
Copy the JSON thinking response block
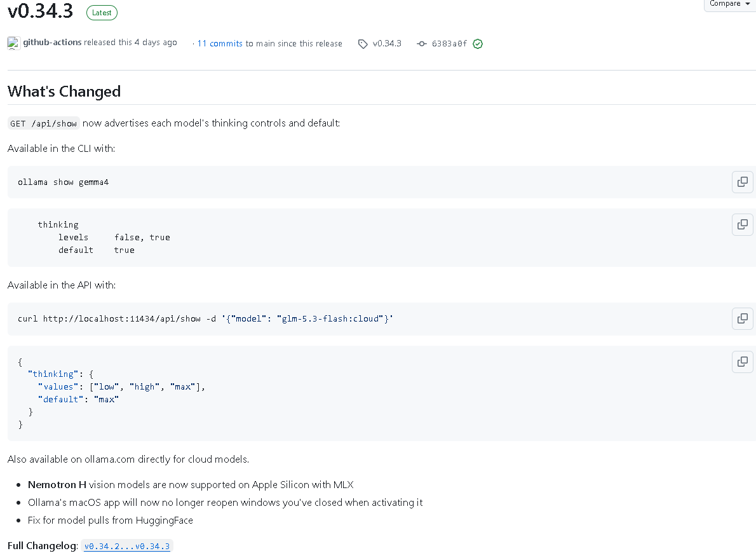pyautogui.click(x=743, y=362)
